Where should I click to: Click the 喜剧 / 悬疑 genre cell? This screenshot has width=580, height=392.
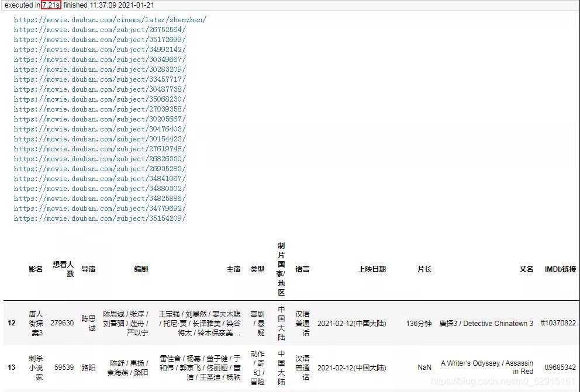[257, 323]
